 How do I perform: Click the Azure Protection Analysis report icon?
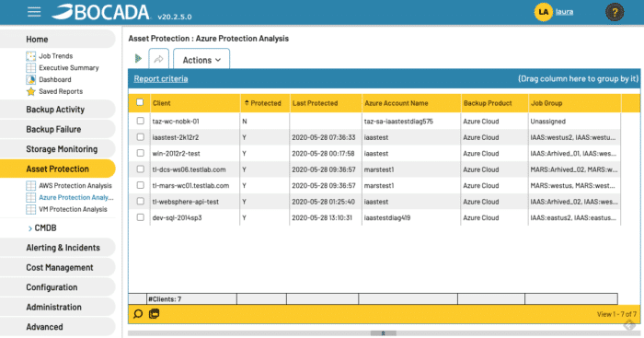pos(30,197)
